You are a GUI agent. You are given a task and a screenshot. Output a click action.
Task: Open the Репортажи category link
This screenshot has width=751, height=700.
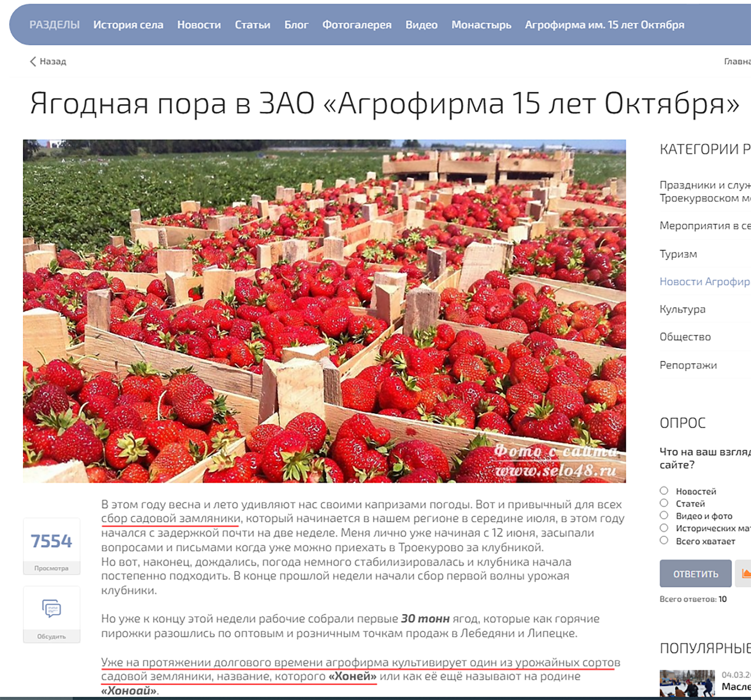coord(688,365)
